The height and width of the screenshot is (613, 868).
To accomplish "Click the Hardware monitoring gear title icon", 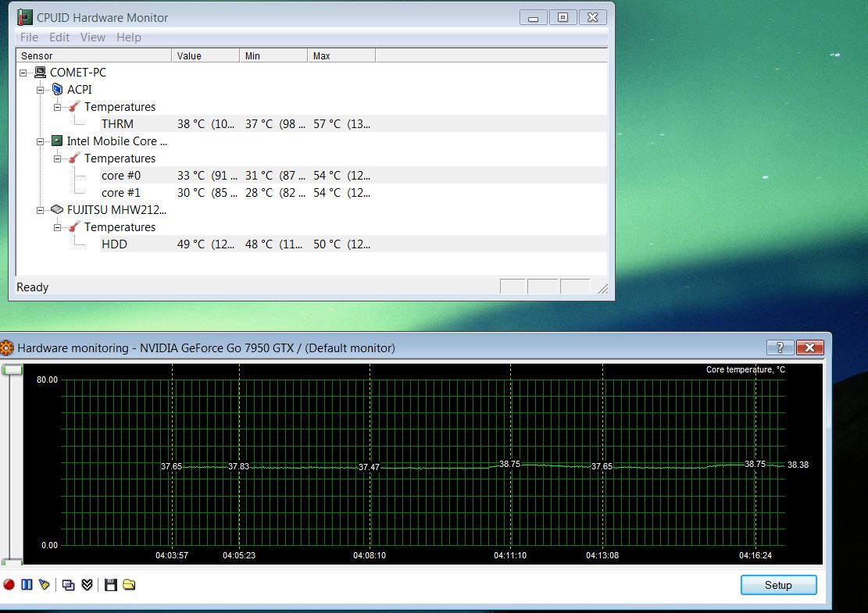I will (7, 347).
